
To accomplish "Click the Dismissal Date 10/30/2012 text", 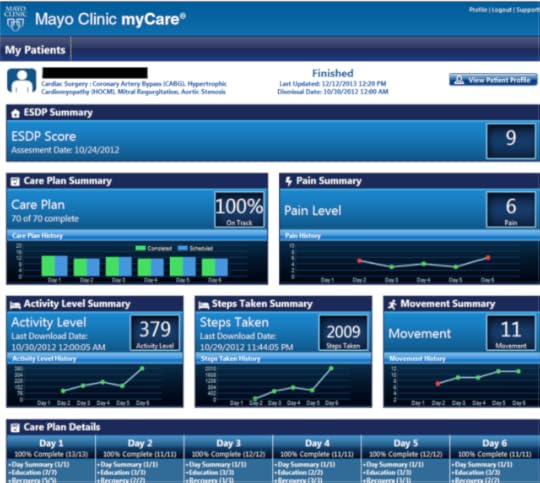I will (333, 92).
